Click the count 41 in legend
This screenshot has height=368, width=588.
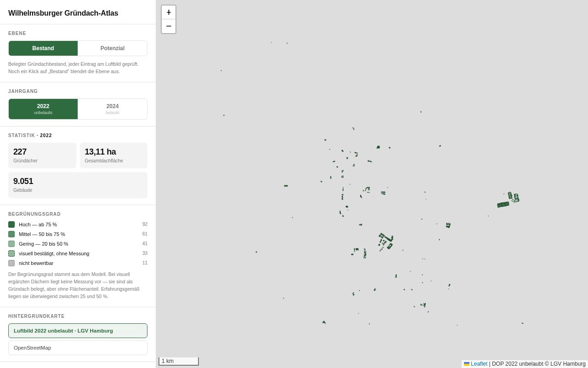pos(145,244)
